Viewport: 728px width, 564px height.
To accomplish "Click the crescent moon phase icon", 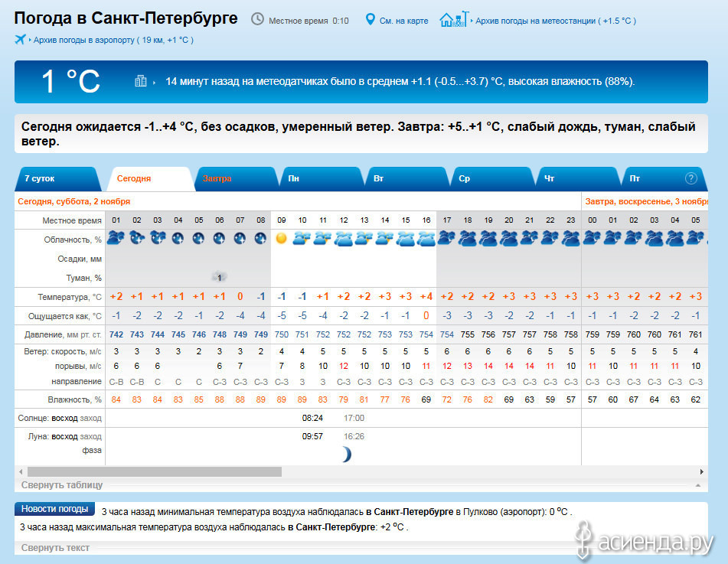I will (x=346, y=454).
